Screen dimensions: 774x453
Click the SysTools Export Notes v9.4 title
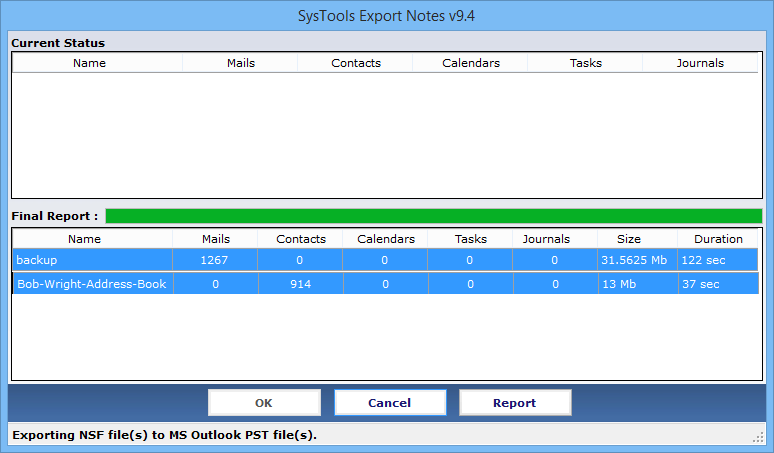click(386, 16)
